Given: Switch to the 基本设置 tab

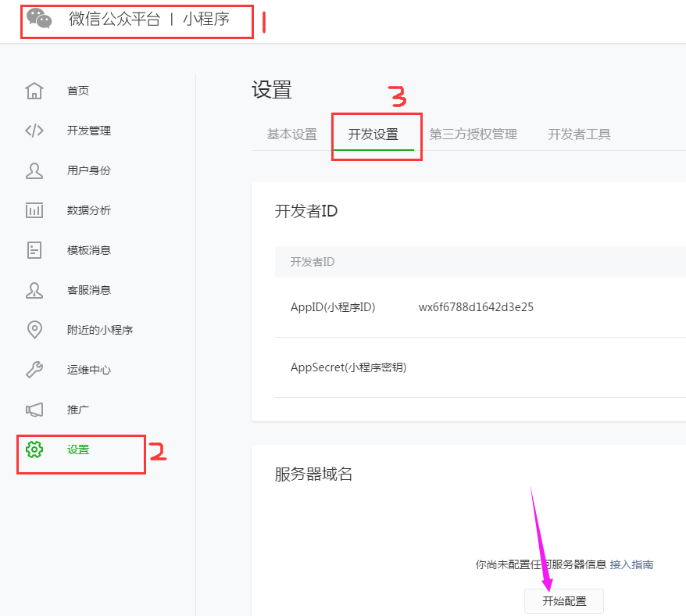Looking at the screenshot, I should point(292,134).
